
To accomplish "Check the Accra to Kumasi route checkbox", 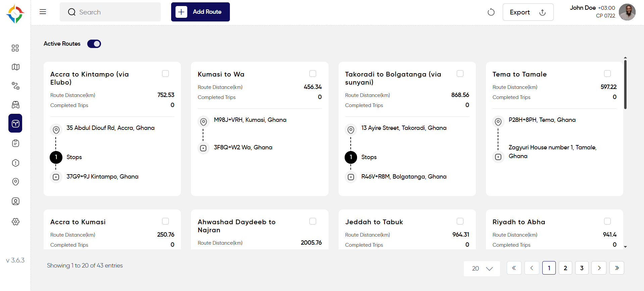I will tap(165, 221).
